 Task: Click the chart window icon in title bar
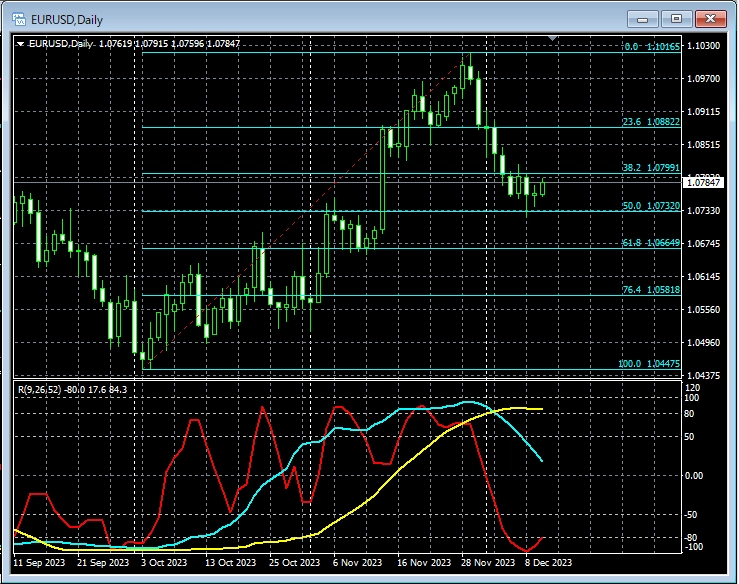(x=18, y=18)
